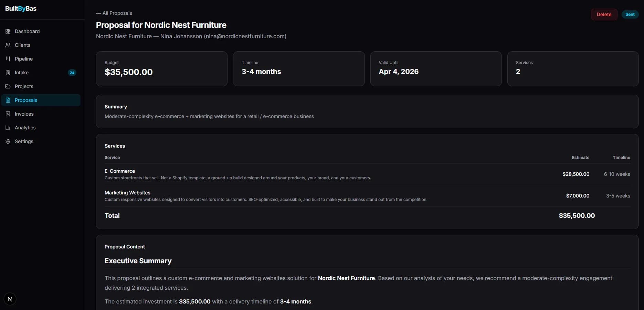Click the Dashboard grid icon in sidebar
644x310 pixels.
[8, 31]
